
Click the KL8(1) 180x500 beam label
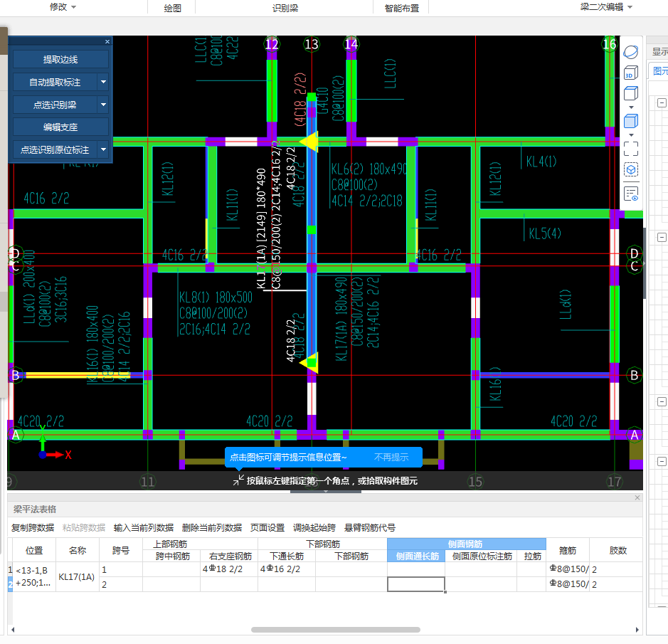click(216, 297)
